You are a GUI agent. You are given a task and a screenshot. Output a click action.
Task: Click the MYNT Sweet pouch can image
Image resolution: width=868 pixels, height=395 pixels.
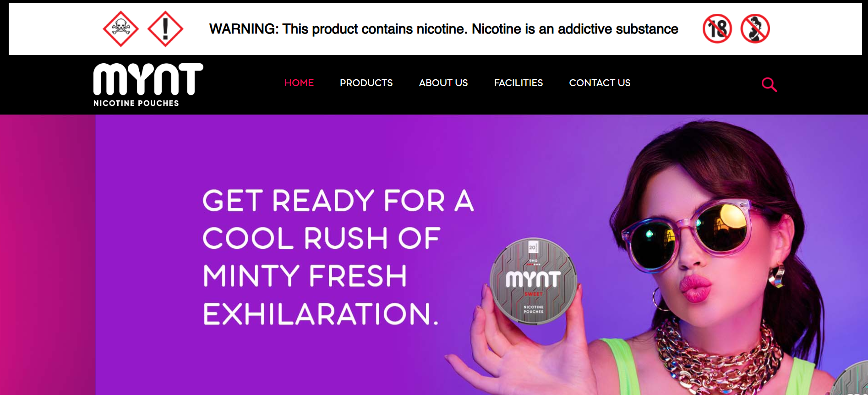point(533,281)
